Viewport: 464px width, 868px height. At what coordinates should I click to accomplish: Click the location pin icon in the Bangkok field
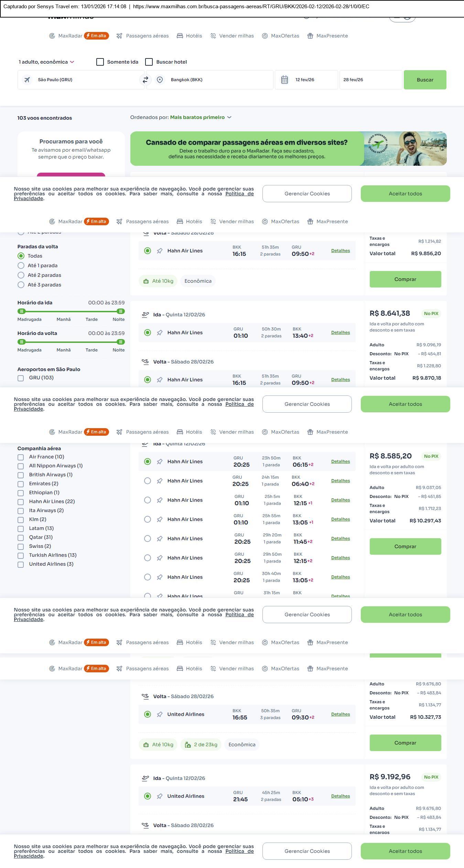pos(160,80)
